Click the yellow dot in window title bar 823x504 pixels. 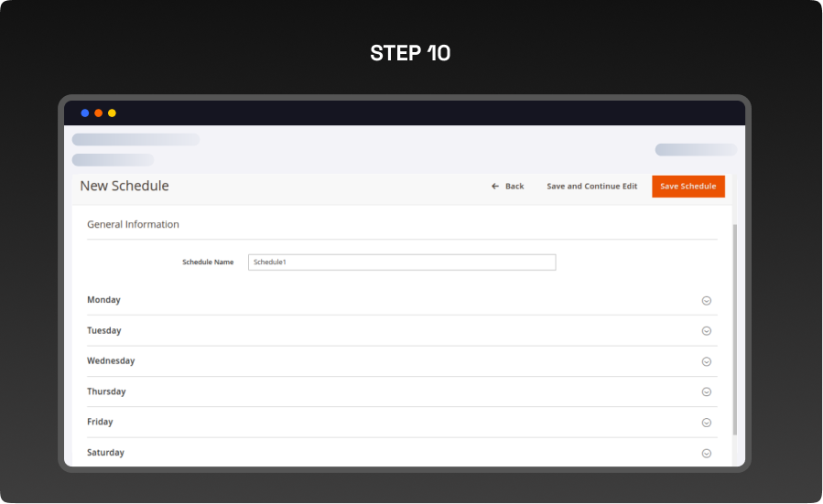pyautogui.click(x=112, y=113)
